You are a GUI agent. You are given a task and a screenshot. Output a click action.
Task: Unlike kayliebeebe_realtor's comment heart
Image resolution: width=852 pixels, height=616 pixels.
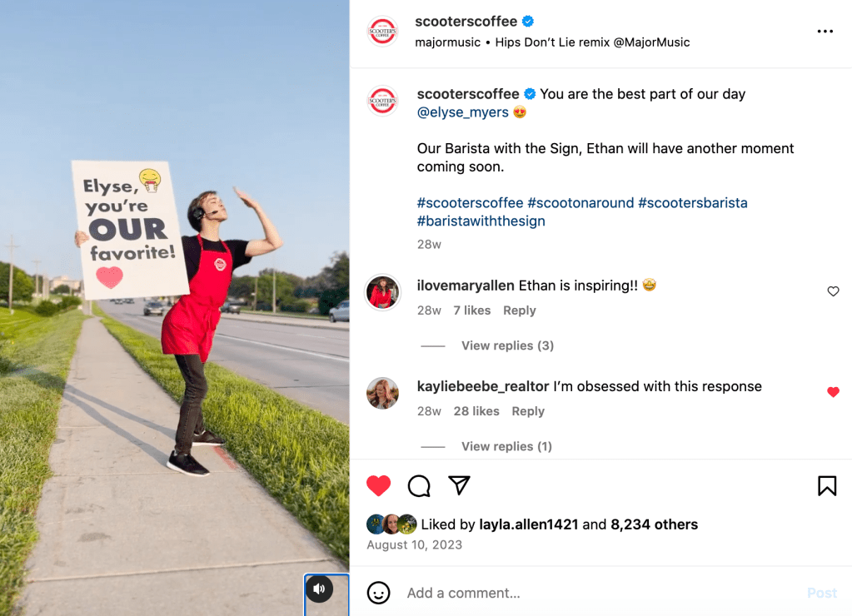[833, 392]
